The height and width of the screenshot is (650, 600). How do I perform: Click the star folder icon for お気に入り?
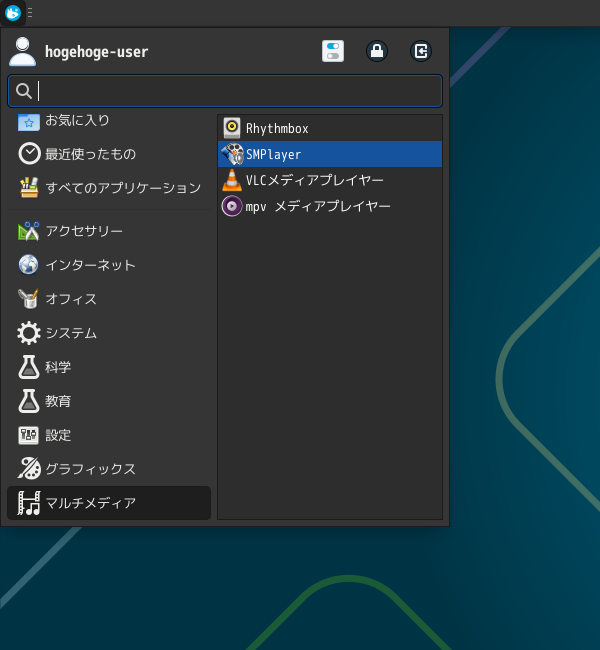pos(29,122)
